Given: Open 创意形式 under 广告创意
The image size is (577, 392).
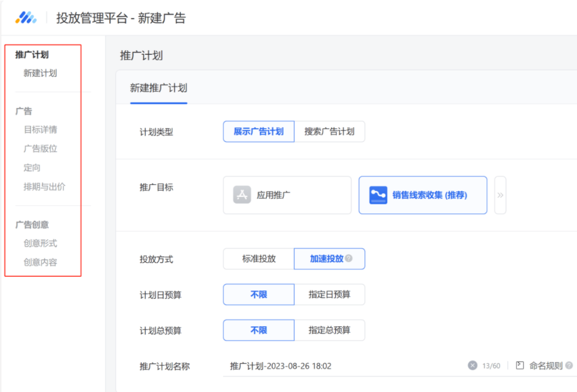Looking at the screenshot, I should 41,243.
